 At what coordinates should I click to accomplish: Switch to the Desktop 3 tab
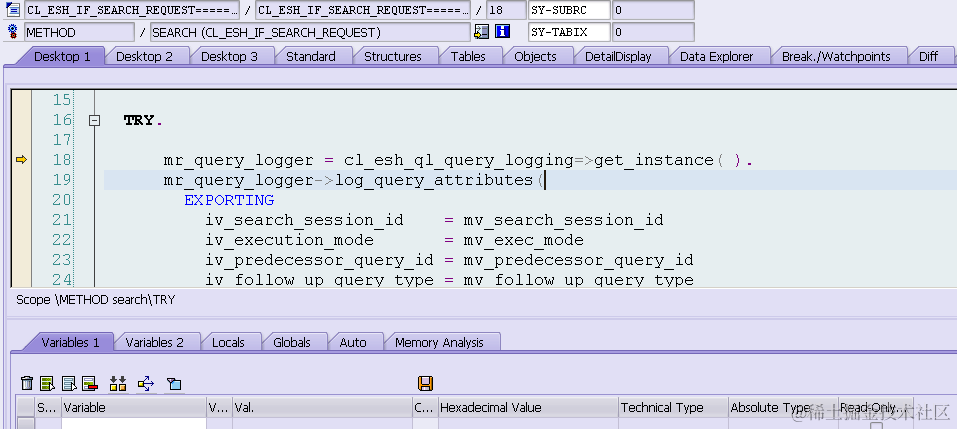(x=229, y=56)
